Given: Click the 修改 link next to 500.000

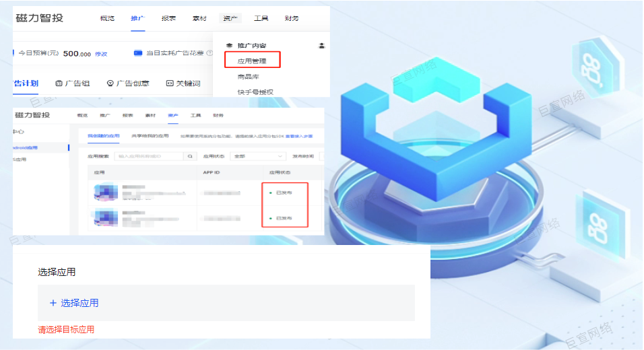Looking at the screenshot, I should pos(101,54).
